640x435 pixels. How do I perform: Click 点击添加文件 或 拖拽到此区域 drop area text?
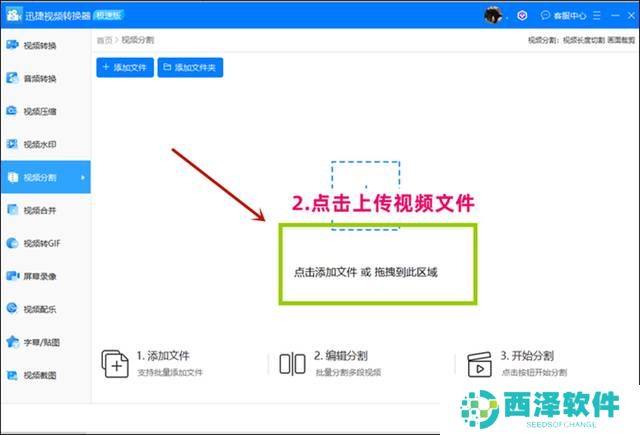[366, 272]
